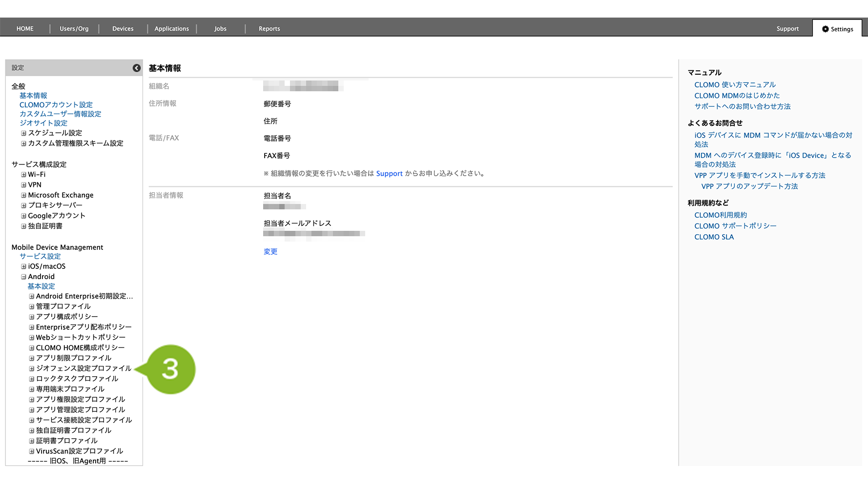Expand the VPN settings node
The height and width of the screenshot is (488, 868).
pos(23,185)
